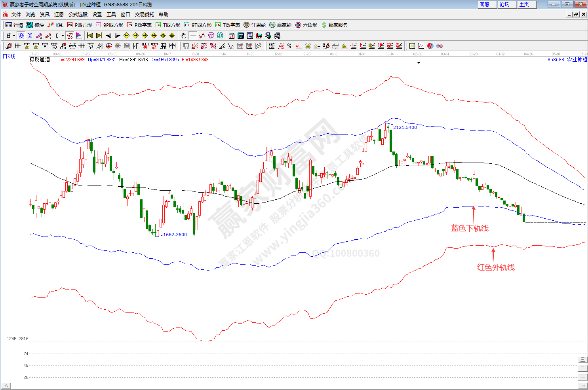The image size is (588, 390).
Task: Open the 江恩轮 Gann wheel tool
Action: tap(255, 25)
